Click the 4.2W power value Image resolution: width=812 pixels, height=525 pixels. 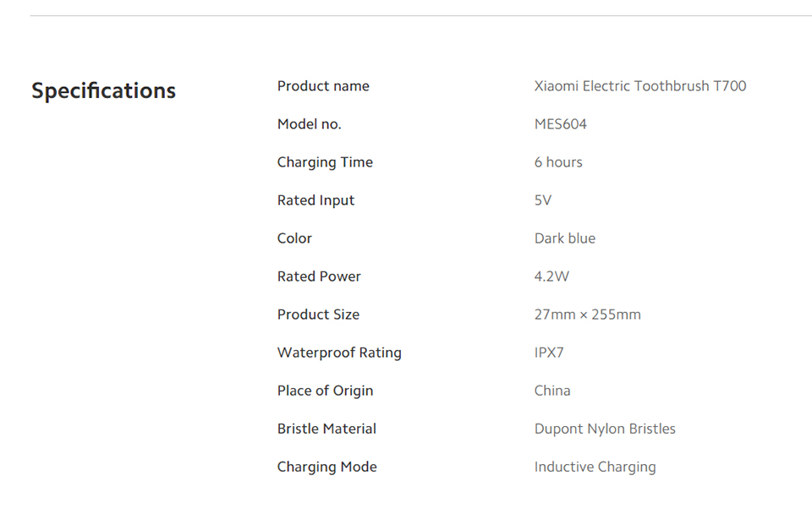coord(551,276)
